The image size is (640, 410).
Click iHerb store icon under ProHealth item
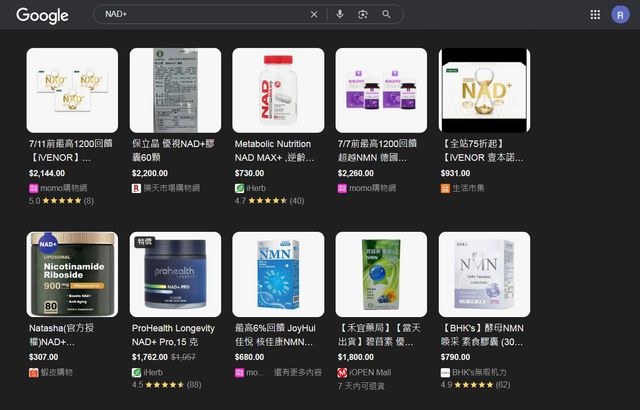click(x=136, y=372)
